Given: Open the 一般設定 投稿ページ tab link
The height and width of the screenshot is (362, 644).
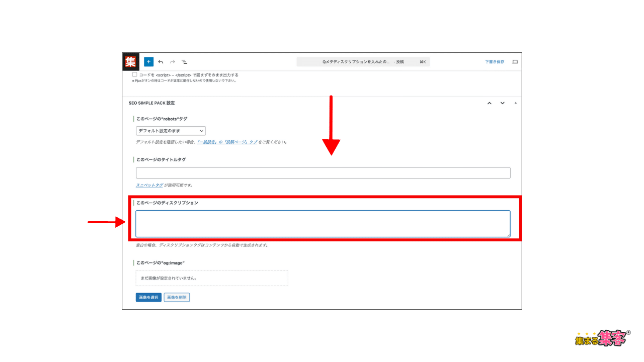Looking at the screenshot, I should [x=227, y=142].
